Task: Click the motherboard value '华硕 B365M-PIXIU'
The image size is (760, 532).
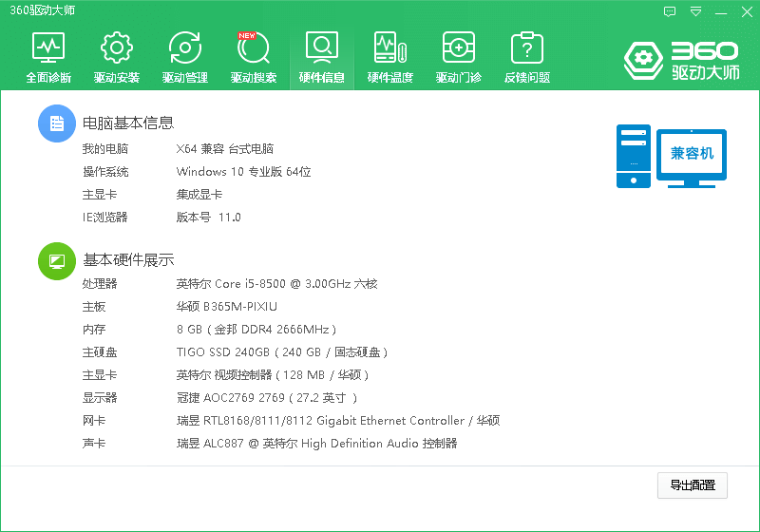Action: (x=227, y=306)
